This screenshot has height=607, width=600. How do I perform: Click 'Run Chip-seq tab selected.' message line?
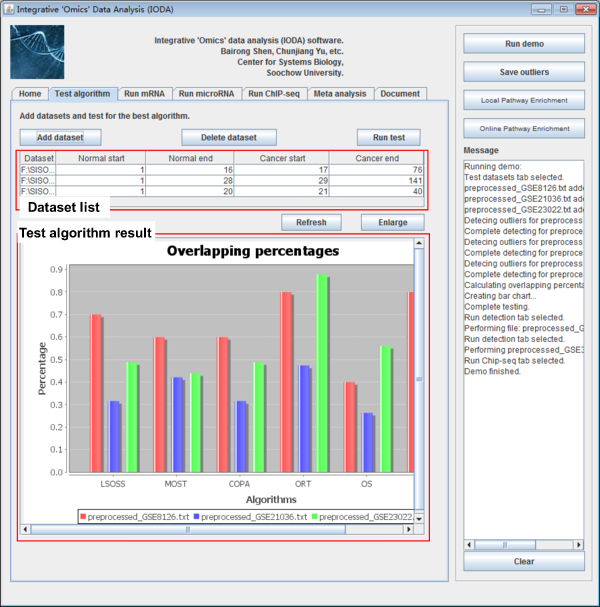514,360
